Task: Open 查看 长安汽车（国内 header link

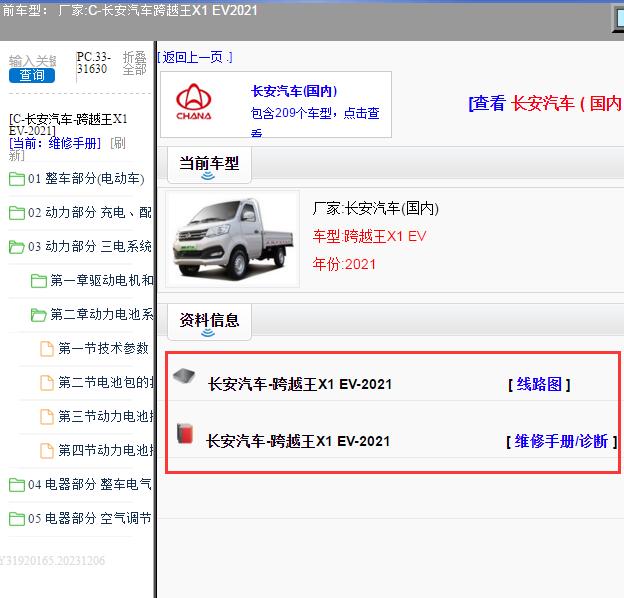Action: [546, 103]
